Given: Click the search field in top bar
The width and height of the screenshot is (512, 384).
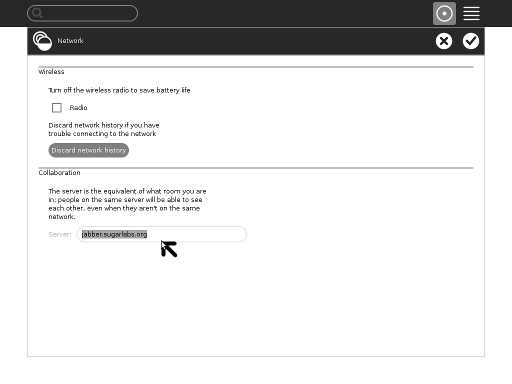Looking at the screenshot, I should (x=82, y=13).
